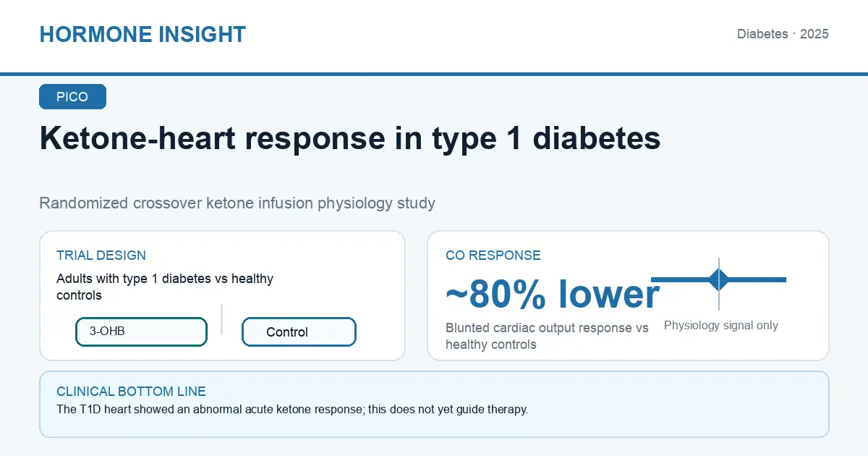Click the Diabetes · 2025 label
Screen dimensions: 868x456
click(783, 34)
